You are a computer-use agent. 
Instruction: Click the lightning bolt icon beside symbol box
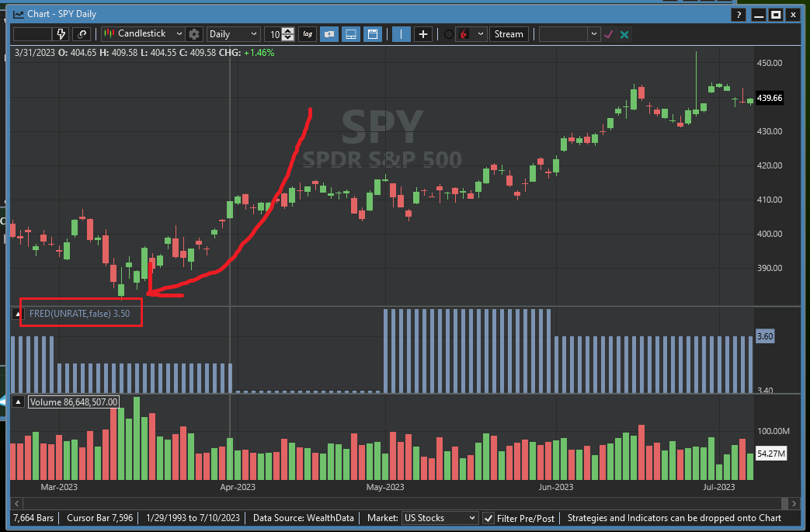click(x=61, y=34)
